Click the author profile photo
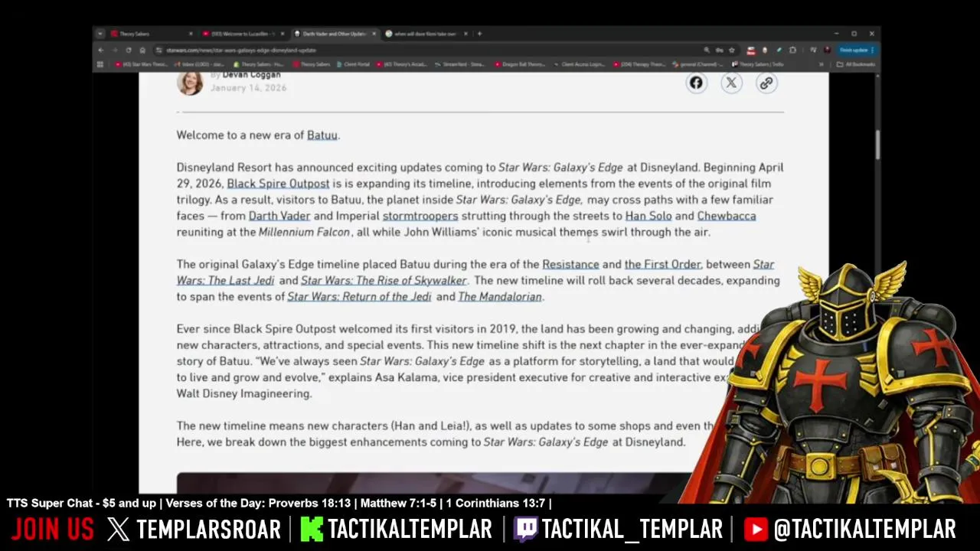Viewport: 980px width, 551px height. pyautogui.click(x=190, y=83)
